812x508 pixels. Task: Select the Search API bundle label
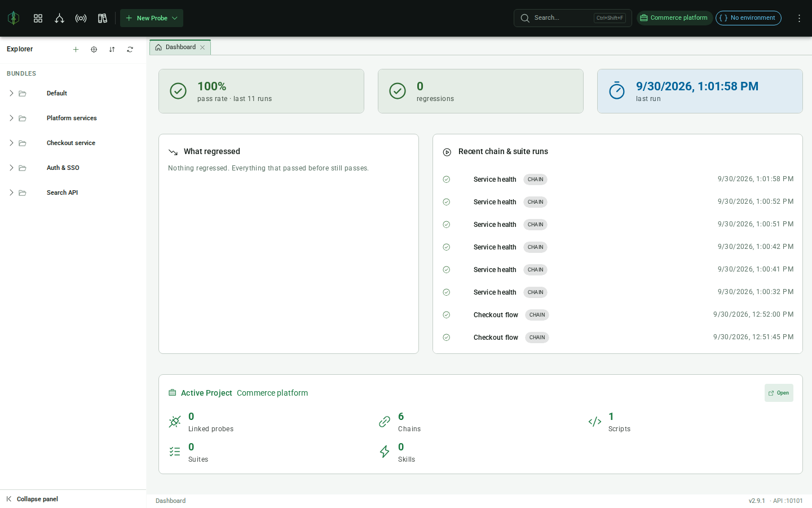62,192
